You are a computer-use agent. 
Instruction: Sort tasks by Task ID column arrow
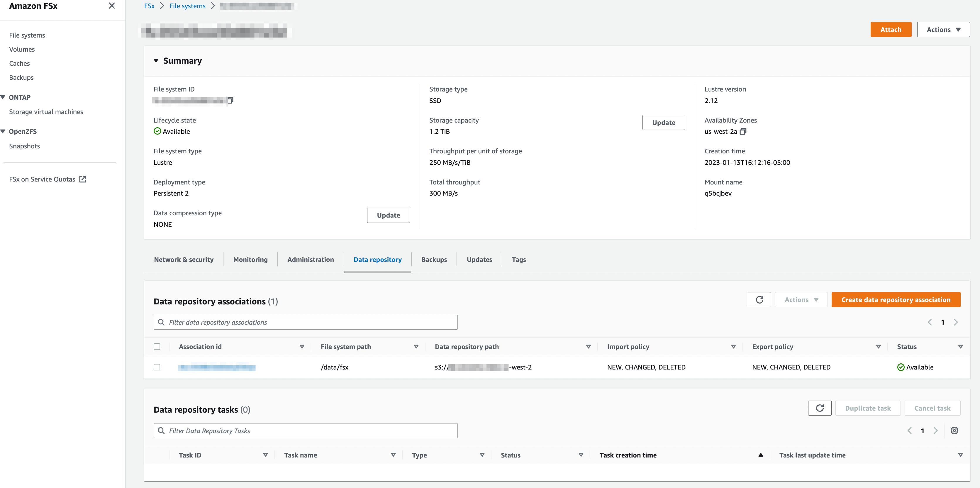point(265,455)
